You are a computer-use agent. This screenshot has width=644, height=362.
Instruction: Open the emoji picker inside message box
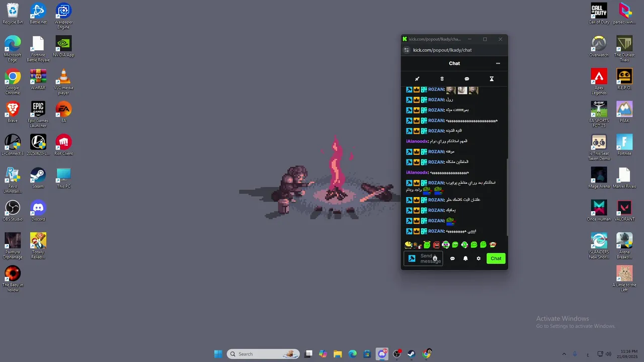point(435,258)
